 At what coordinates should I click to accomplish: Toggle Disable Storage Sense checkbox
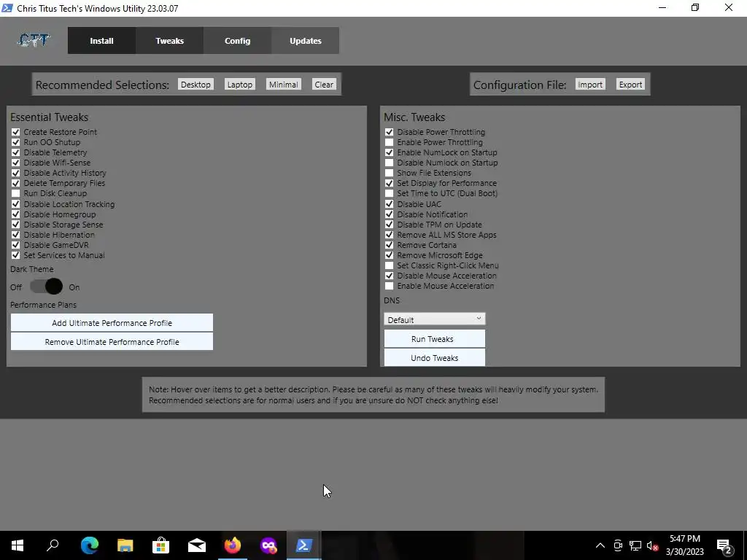click(x=16, y=225)
